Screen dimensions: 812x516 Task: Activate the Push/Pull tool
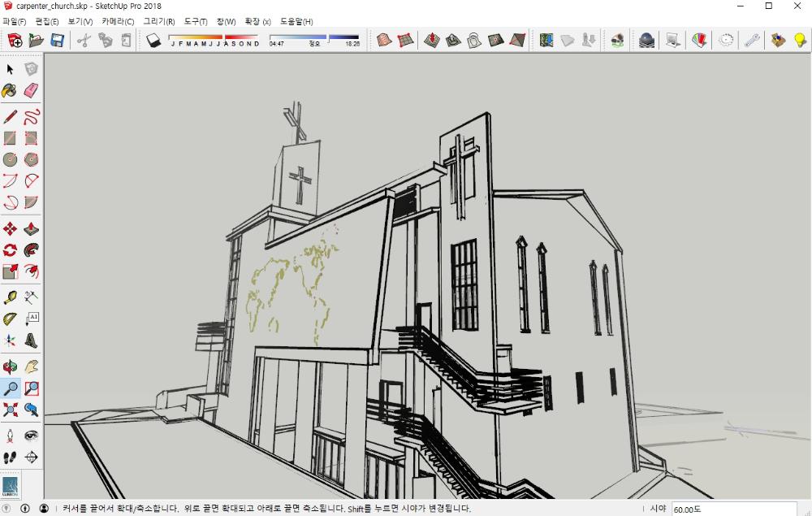coord(31,228)
